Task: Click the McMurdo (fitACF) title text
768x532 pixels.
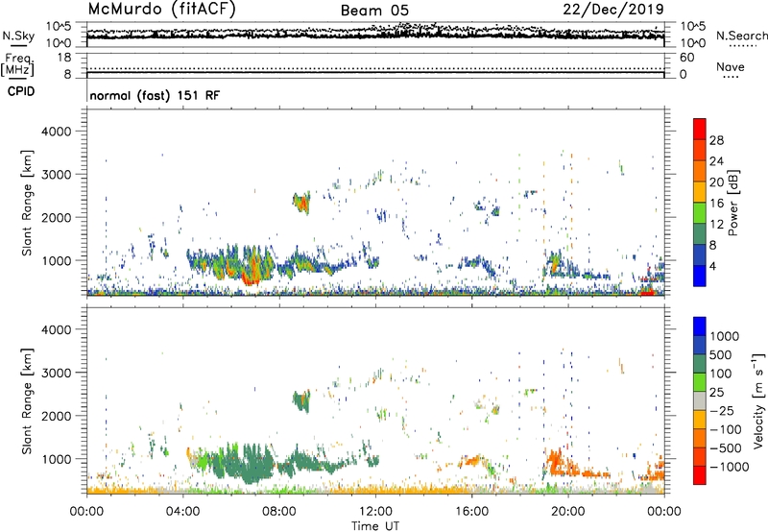Action: [161, 10]
